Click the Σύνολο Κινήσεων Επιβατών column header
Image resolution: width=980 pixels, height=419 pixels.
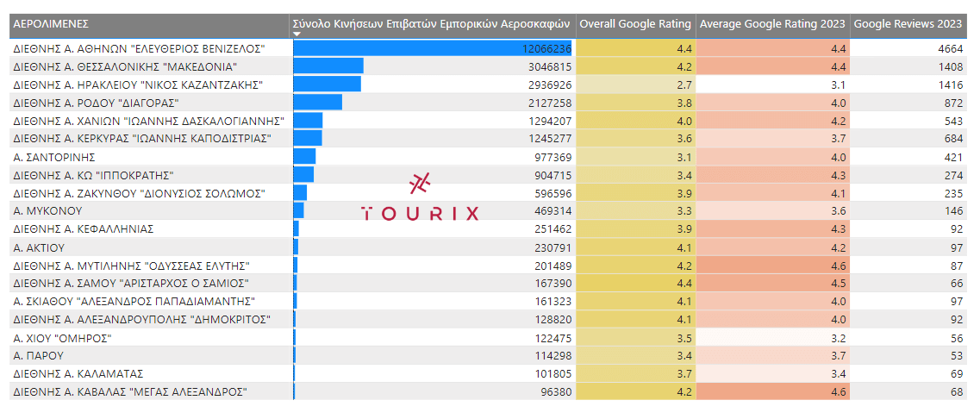[x=432, y=23]
